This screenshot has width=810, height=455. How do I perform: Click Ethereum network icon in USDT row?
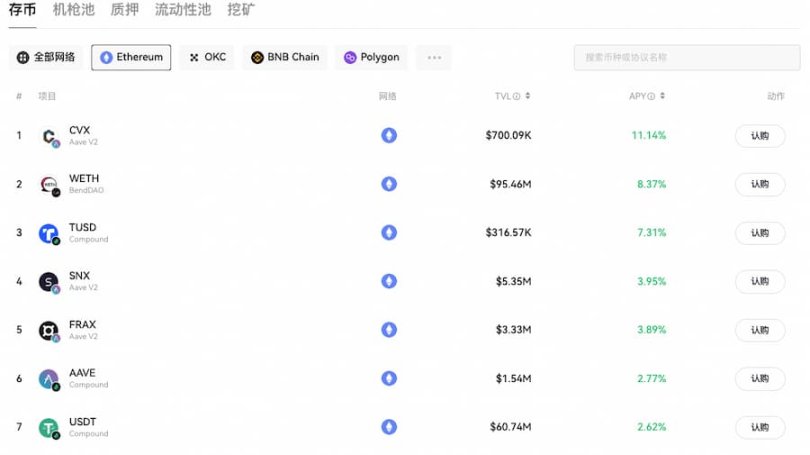tap(389, 427)
